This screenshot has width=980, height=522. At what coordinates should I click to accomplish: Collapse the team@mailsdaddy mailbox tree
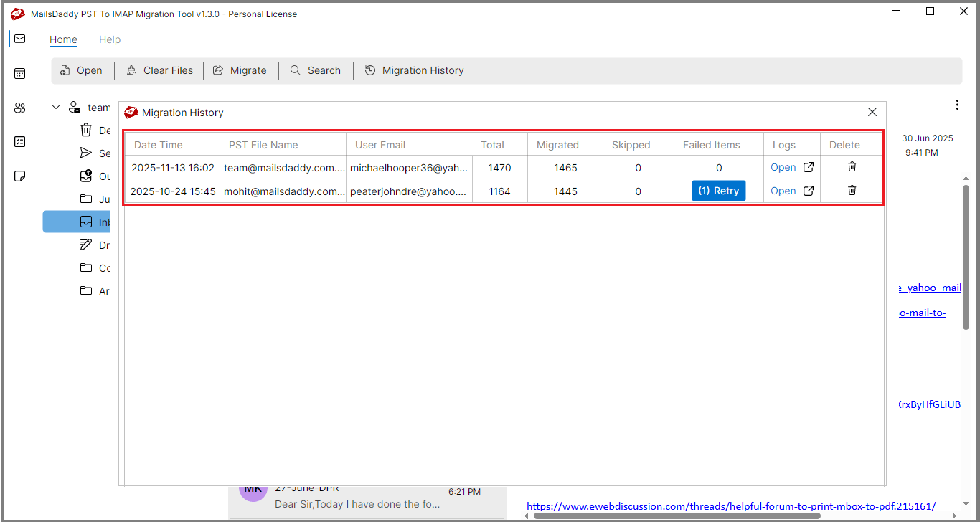(x=55, y=106)
